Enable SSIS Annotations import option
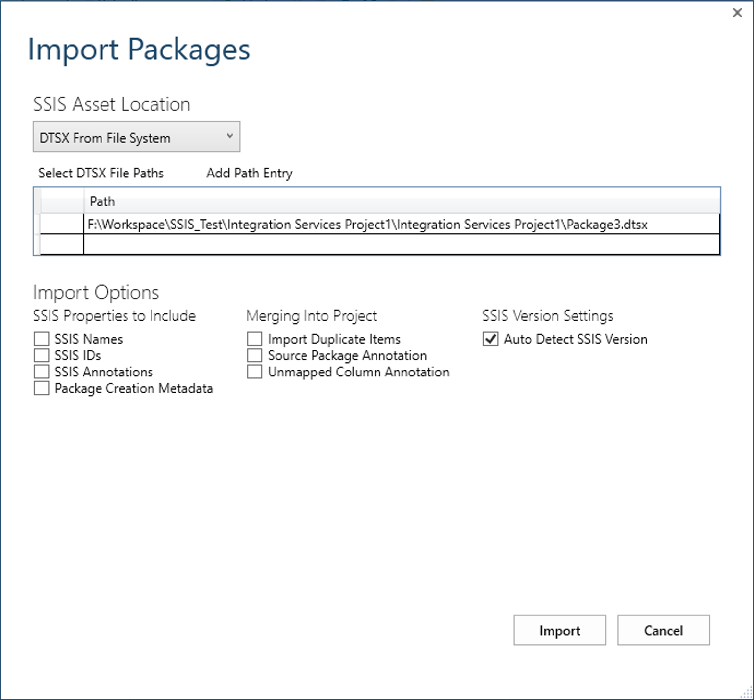 (41, 372)
